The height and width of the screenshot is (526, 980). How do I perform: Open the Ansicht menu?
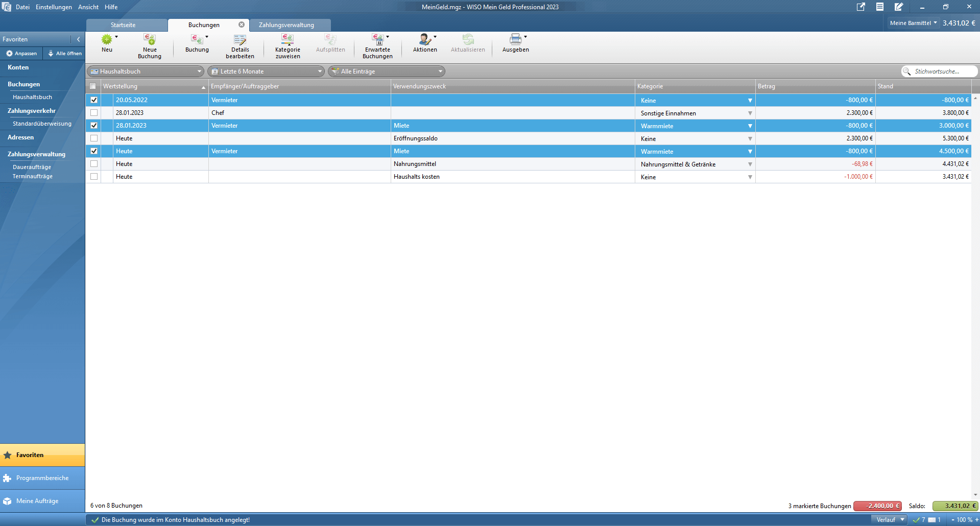[x=88, y=7]
